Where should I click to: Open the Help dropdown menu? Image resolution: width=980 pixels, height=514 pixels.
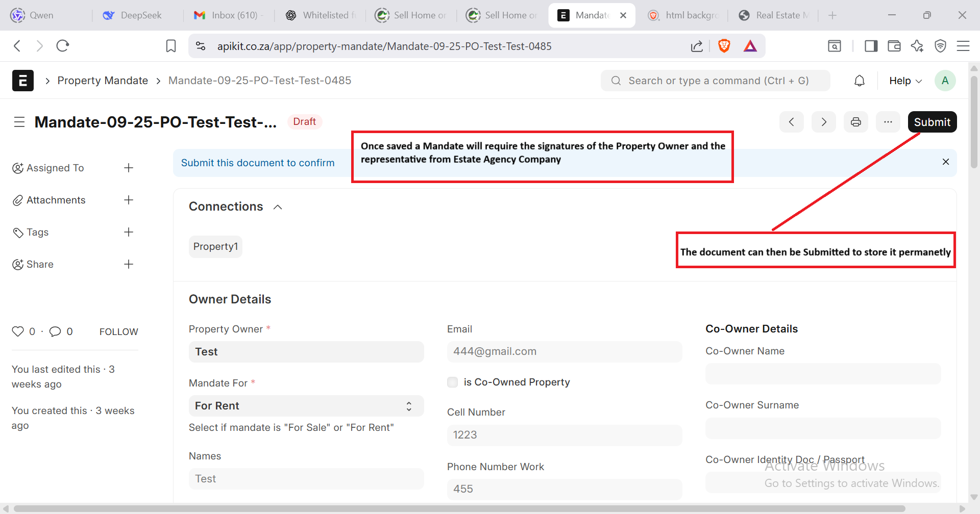coord(905,81)
